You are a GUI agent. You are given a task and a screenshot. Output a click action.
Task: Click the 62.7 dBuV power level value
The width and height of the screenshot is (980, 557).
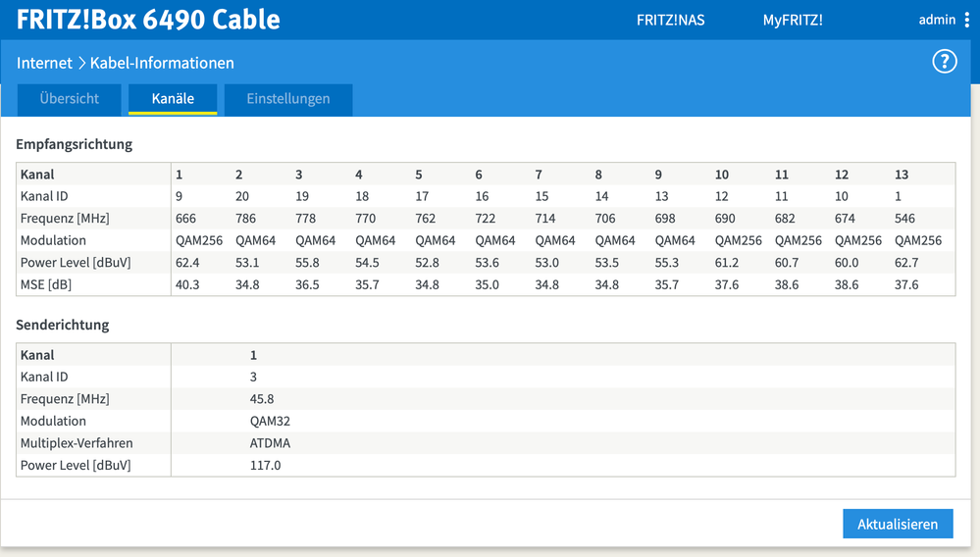(x=907, y=263)
